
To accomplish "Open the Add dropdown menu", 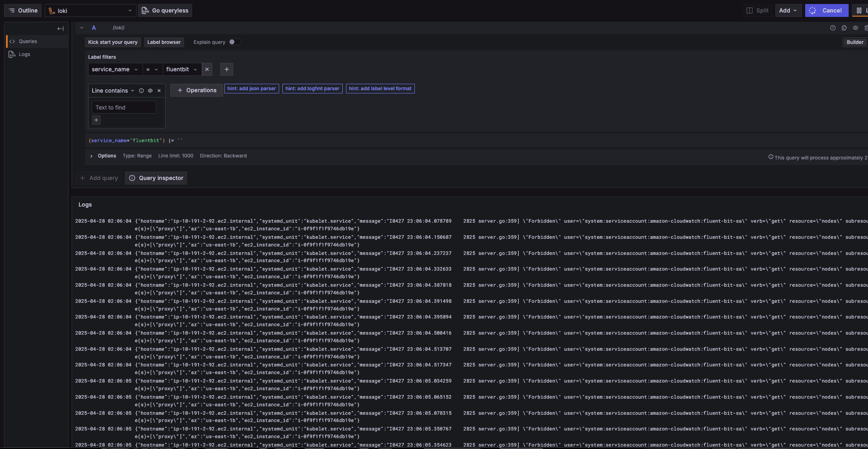I will [x=788, y=10].
